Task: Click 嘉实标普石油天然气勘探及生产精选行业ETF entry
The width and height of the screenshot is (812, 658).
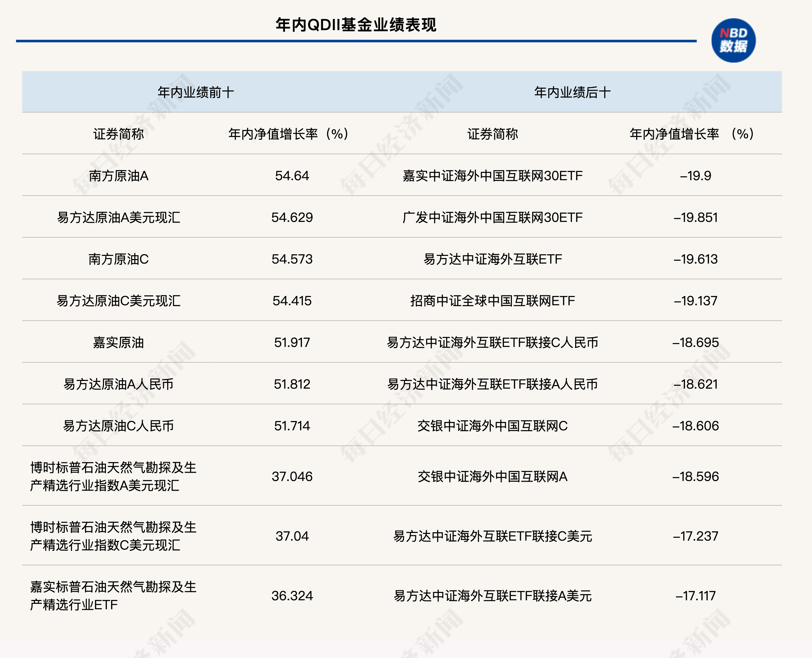Action: (x=113, y=595)
